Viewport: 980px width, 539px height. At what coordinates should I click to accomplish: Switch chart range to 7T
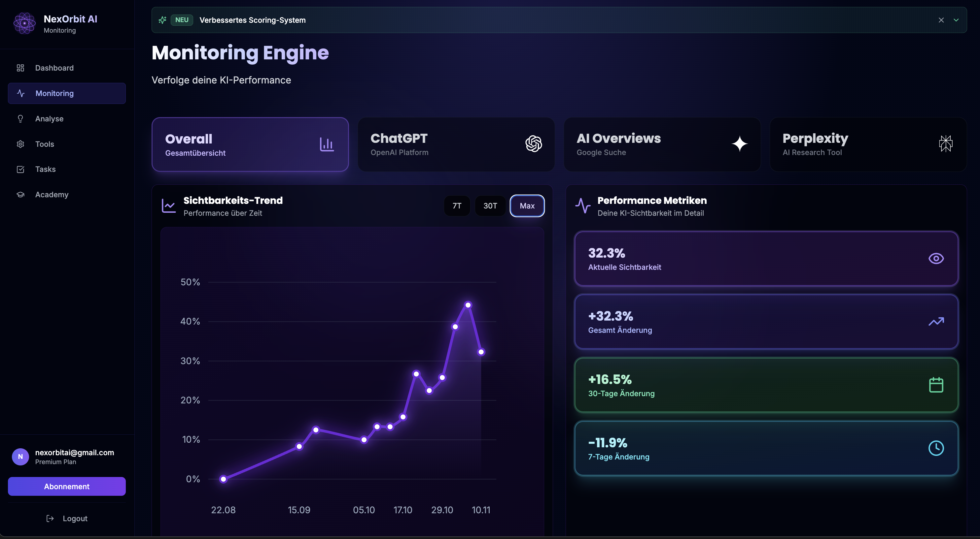(x=457, y=206)
